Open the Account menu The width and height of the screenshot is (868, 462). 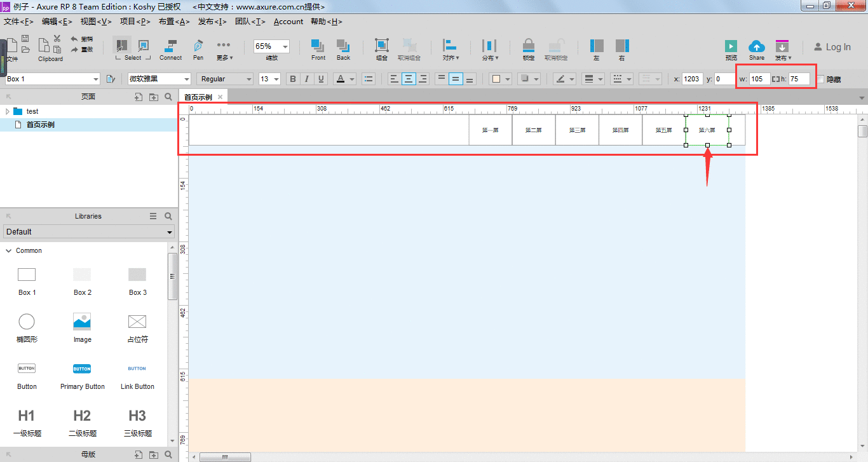(288, 22)
